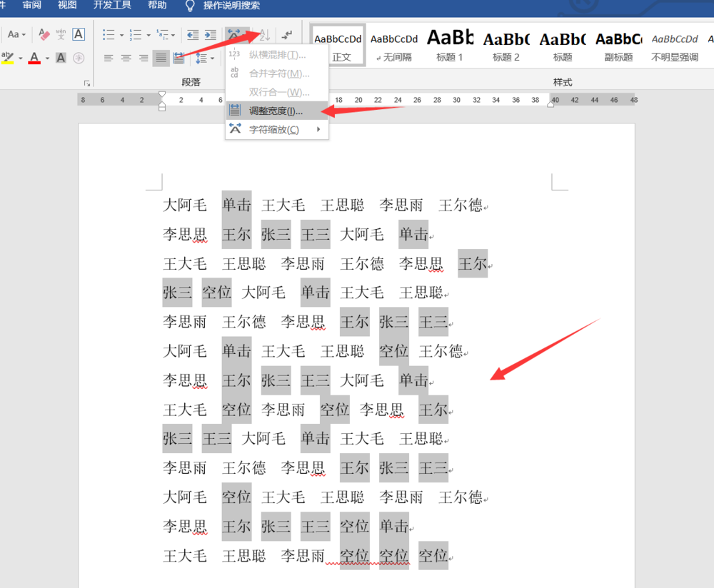Open the Font dialog launcher

coord(87,83)
